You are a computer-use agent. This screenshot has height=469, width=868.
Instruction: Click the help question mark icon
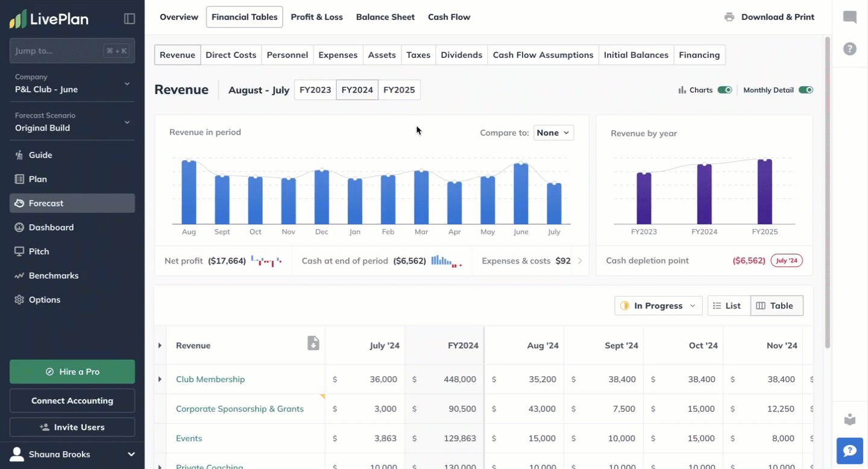tap(850, 49)
